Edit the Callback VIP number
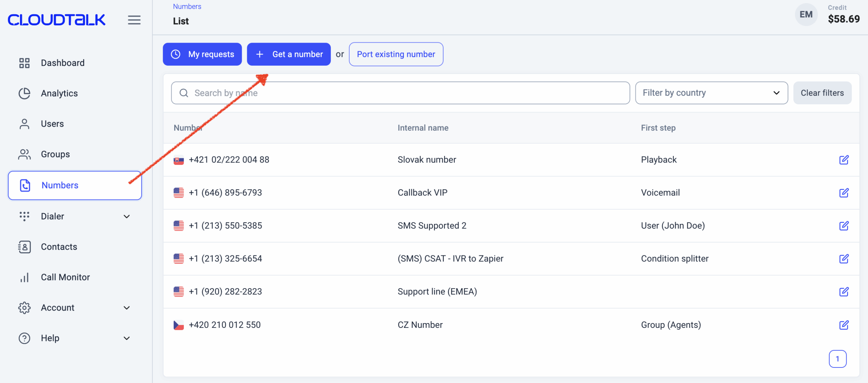The image size is (868, 383). tap(844, 193)
